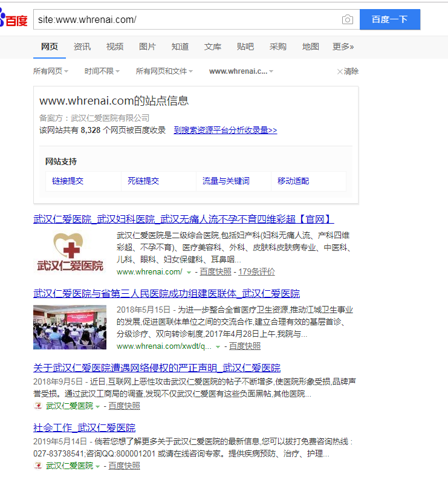Open 百度快照 for the first result

[215, 272]
